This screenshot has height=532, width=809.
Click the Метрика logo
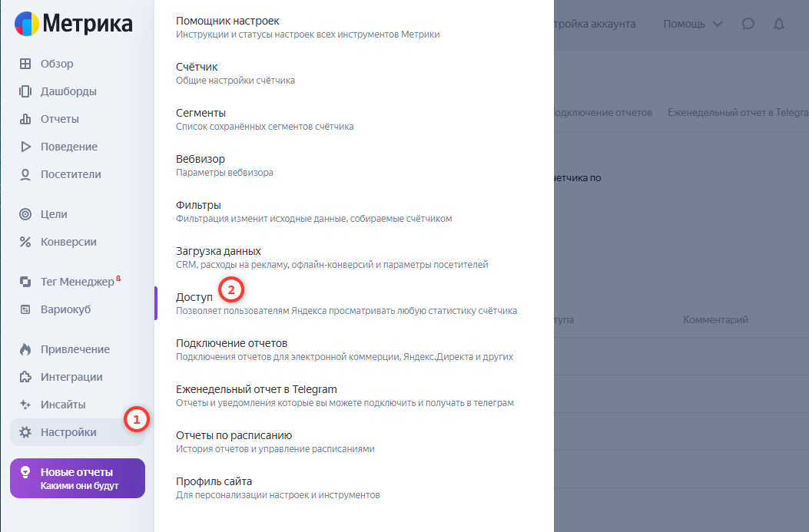click(74, 24)
